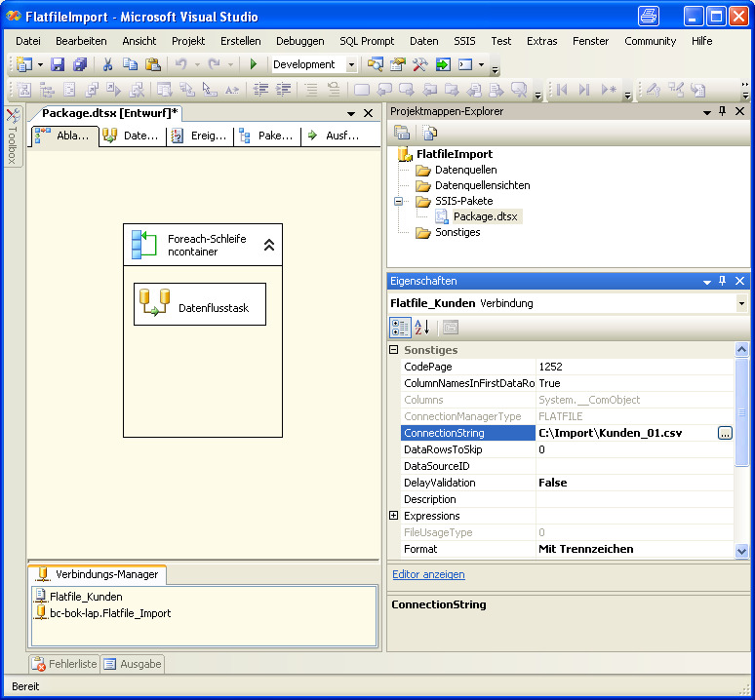
Task: Open the Projektmappen-Explorer window dropdown arrow
Action: point(707,112)
